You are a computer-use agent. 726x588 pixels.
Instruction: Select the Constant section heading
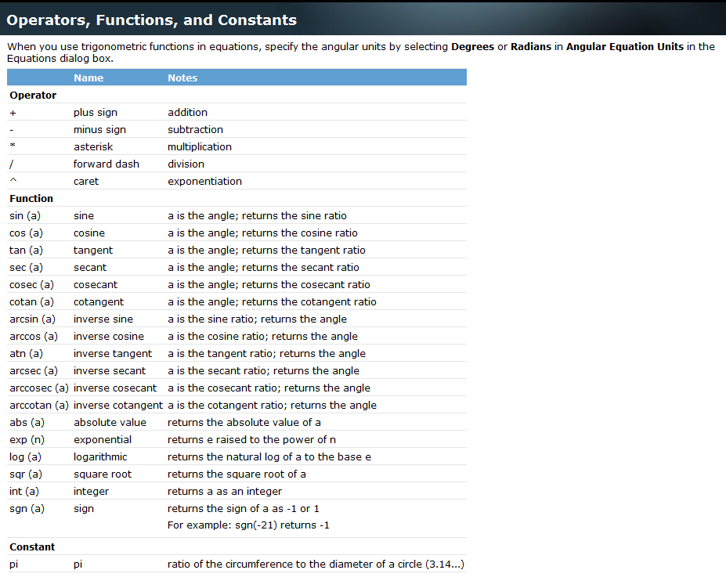(32, 547)
